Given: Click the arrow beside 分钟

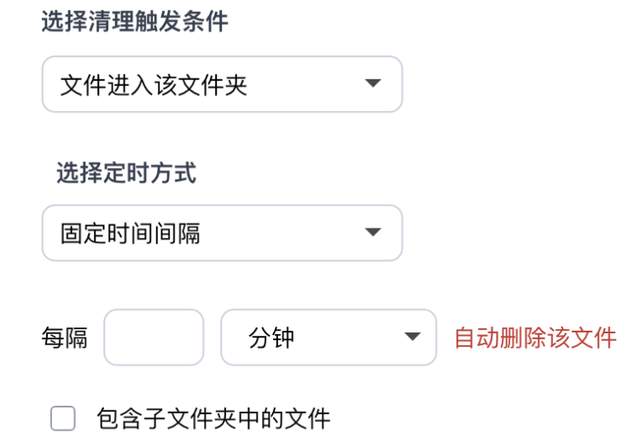Looking at the screenshot, I should [411, 337].
